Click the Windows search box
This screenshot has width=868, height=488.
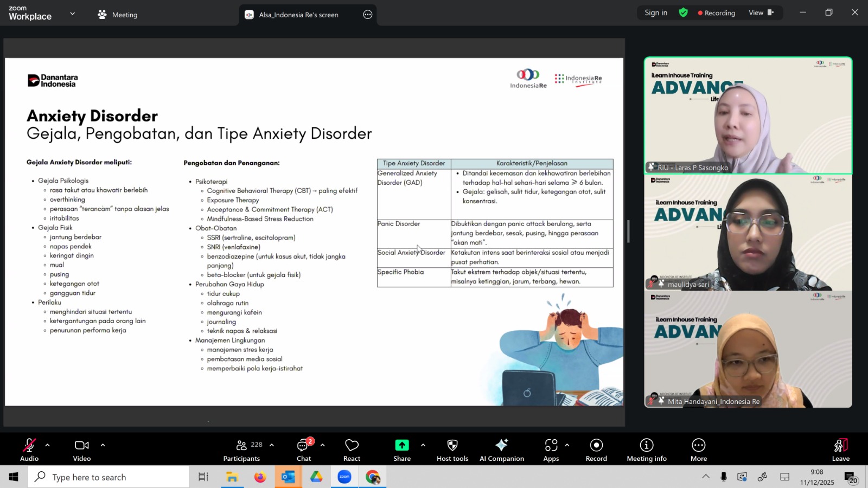click(108, 477)
